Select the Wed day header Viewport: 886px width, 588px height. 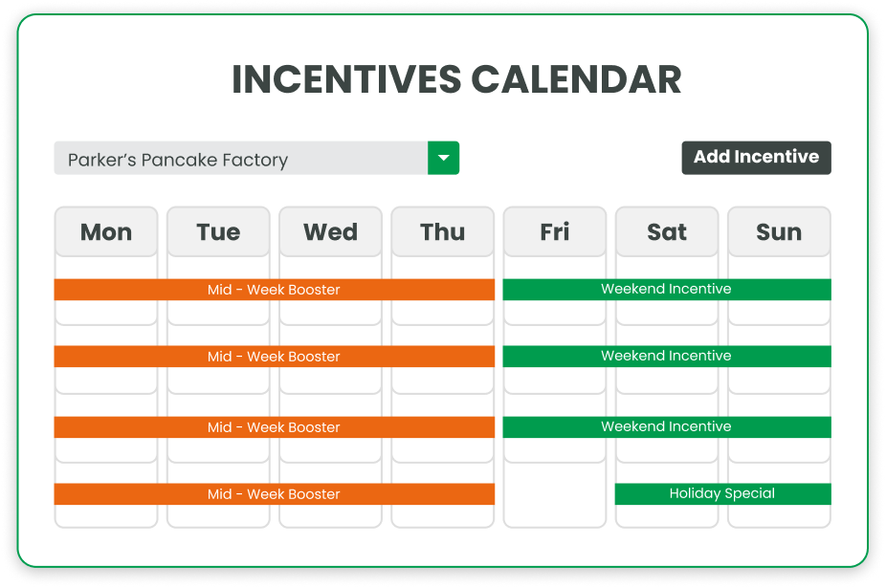point(330,231)
